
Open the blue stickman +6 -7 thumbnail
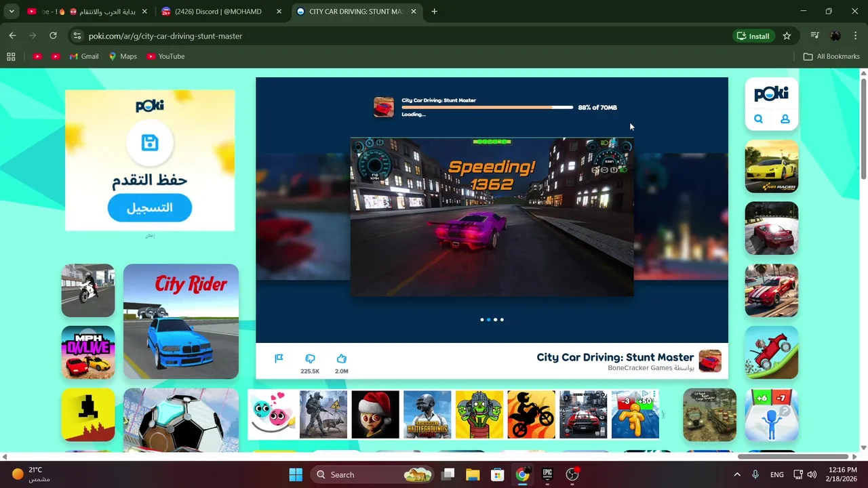[x=772, y=415]
